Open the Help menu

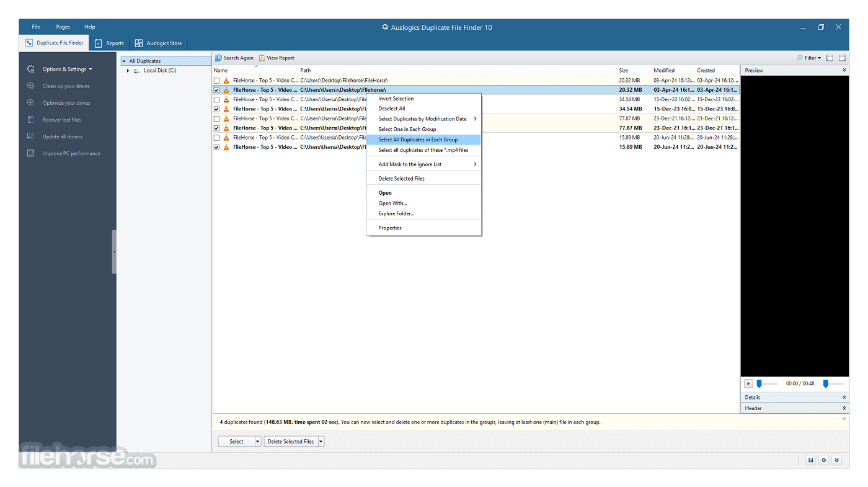pos(90,27)
